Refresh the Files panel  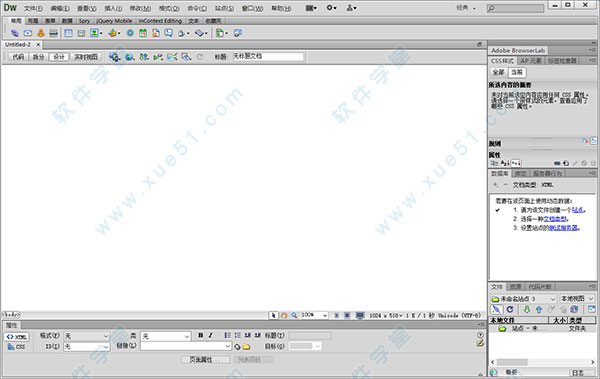(x=510, y=309)
